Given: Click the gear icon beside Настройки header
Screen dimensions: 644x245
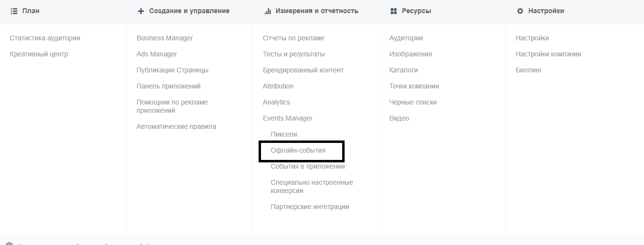Looking at the screenshot, I should (x=520, y=11).
